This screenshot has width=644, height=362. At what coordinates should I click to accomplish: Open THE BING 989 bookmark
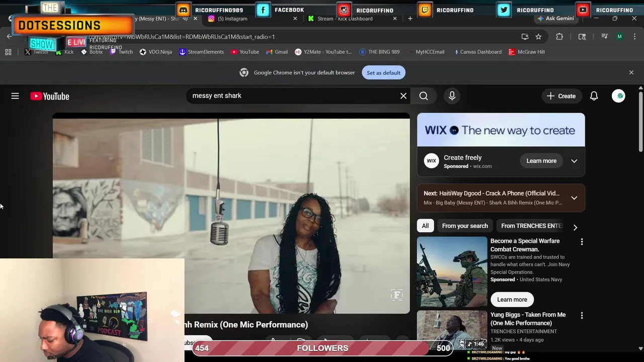(x=379, y=52)
